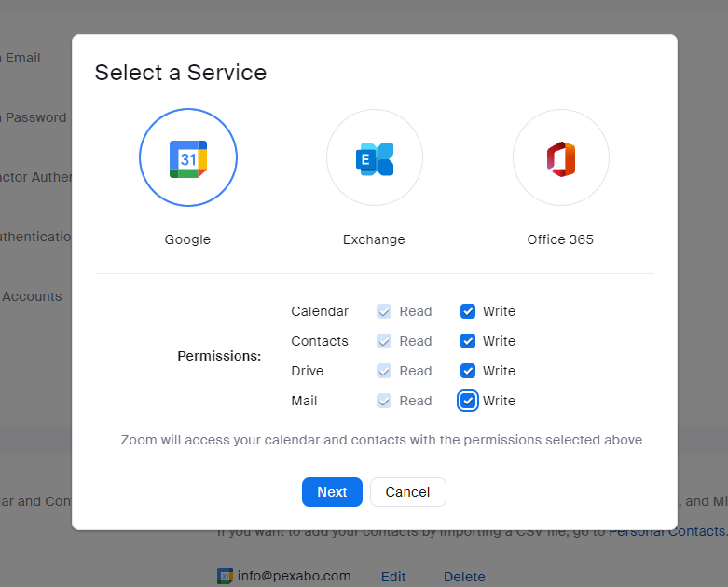Viewport: 728px width, 587px height.
Task: Select the Google Calendar service icon
Action: tap(188, 157)
